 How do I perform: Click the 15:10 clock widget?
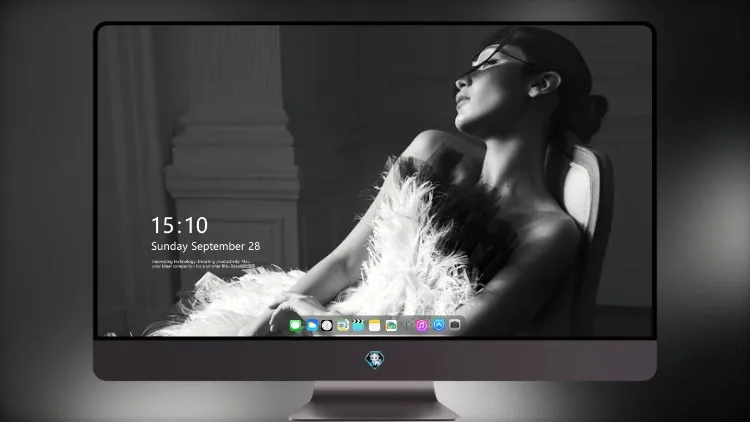click(x=179, y=225)
